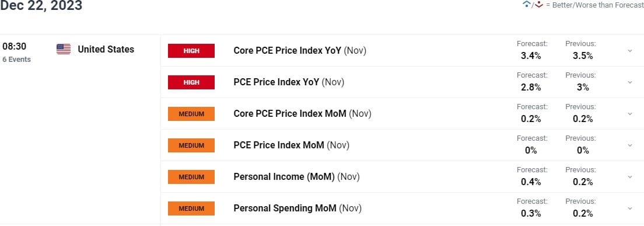Click the 6 Events count label

click(x=16, y=59)
